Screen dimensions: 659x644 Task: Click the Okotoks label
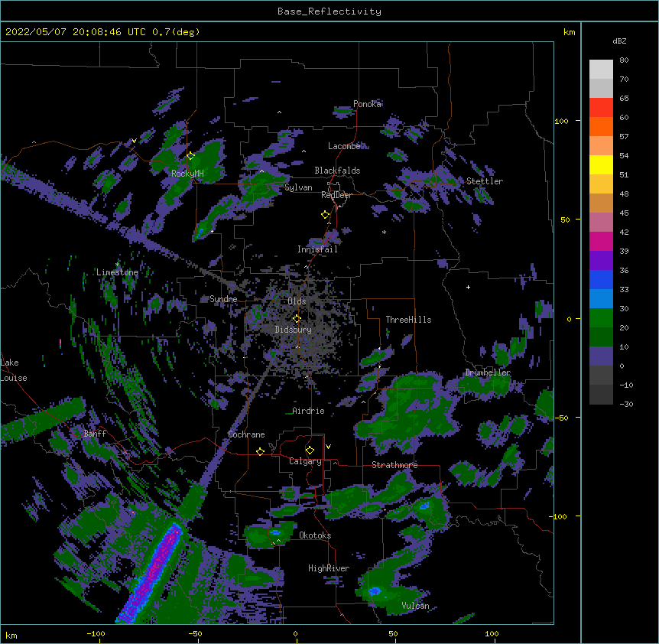click(315, 535)
